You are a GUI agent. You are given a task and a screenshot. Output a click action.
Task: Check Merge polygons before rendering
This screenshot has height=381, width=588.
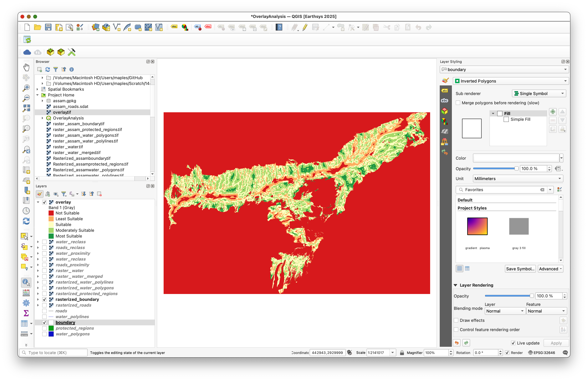(458, 103)
